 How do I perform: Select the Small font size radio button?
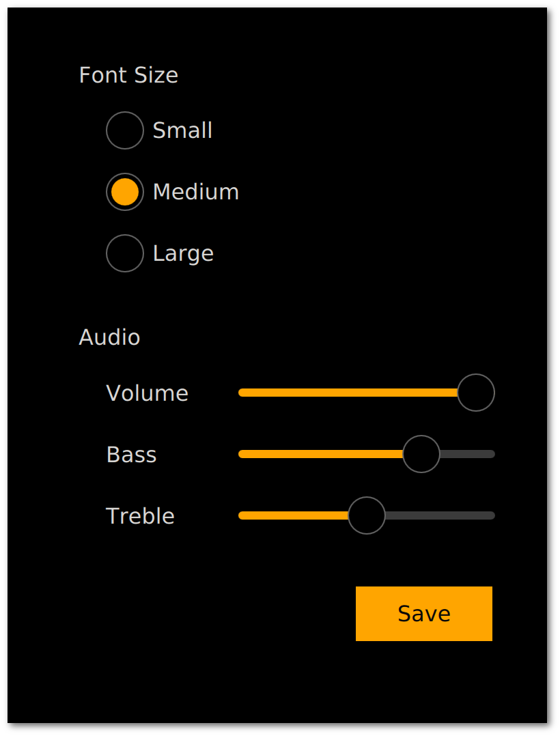tap(125, 130)
